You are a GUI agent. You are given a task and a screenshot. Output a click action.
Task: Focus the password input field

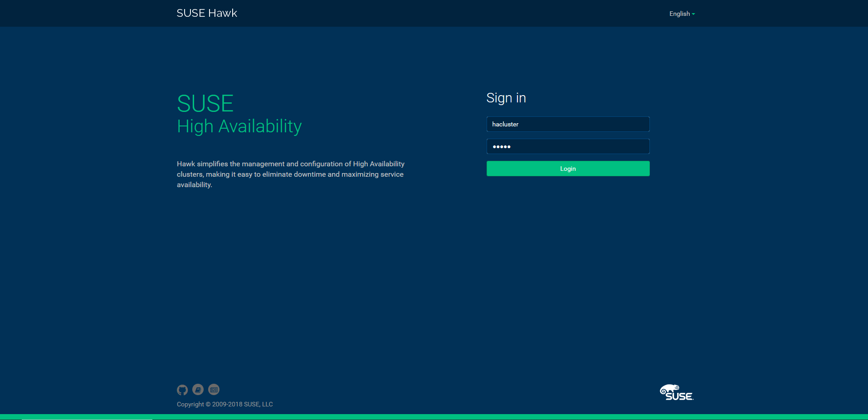tap(568, 146)
